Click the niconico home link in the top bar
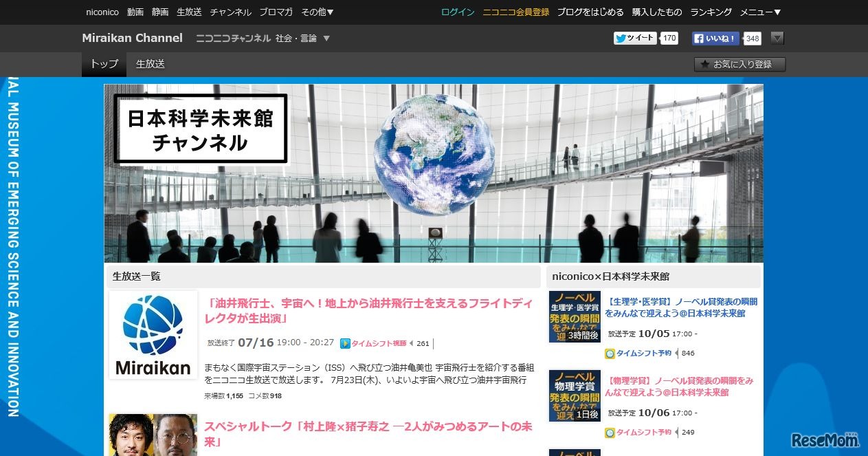Screen dimensions: 868x456 [x=102, y=12]
